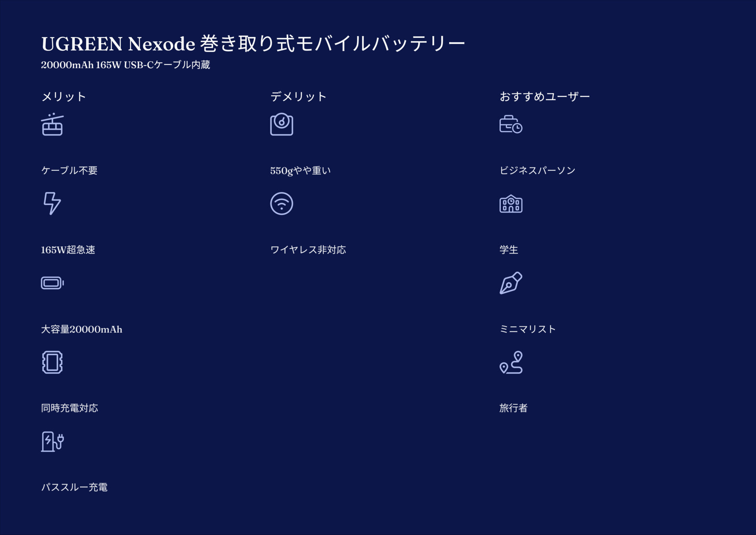The width and height of the screenshot is (756, 535).
Task: Click the route map icon above ミニマリスト
Action: tap(511, 362)
